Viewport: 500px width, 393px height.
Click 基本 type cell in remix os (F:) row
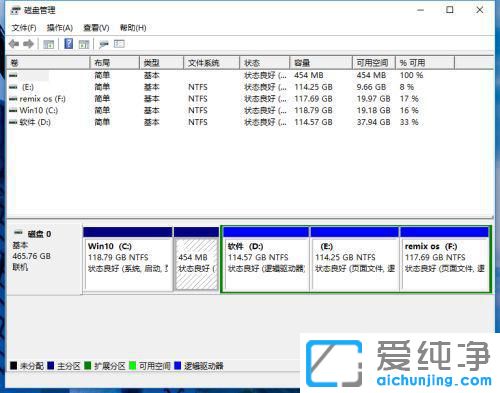pyautogui.click(x=152, y=99)
